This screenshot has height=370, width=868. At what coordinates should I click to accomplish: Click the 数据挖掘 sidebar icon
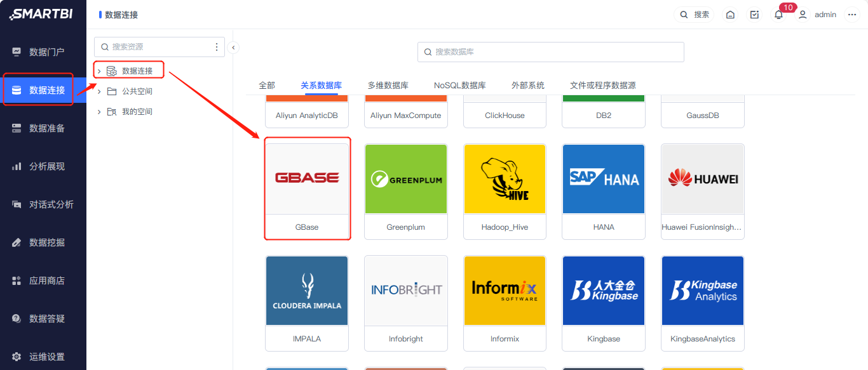tap(17, 242)
